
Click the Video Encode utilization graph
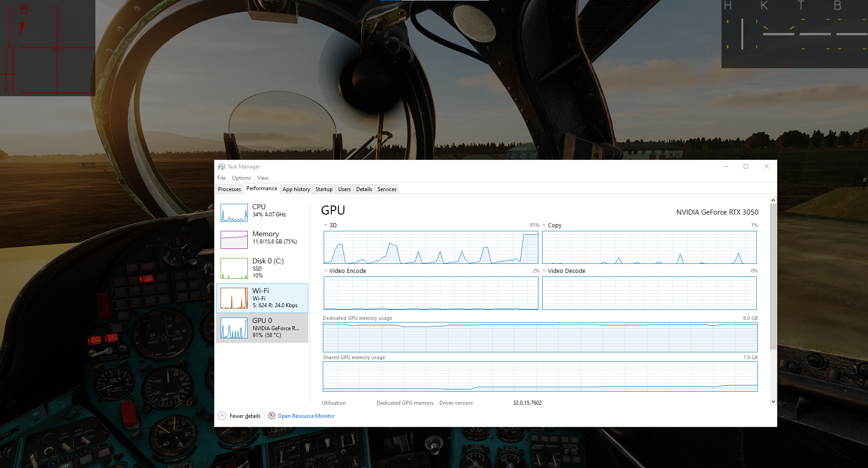coord(431,293)
